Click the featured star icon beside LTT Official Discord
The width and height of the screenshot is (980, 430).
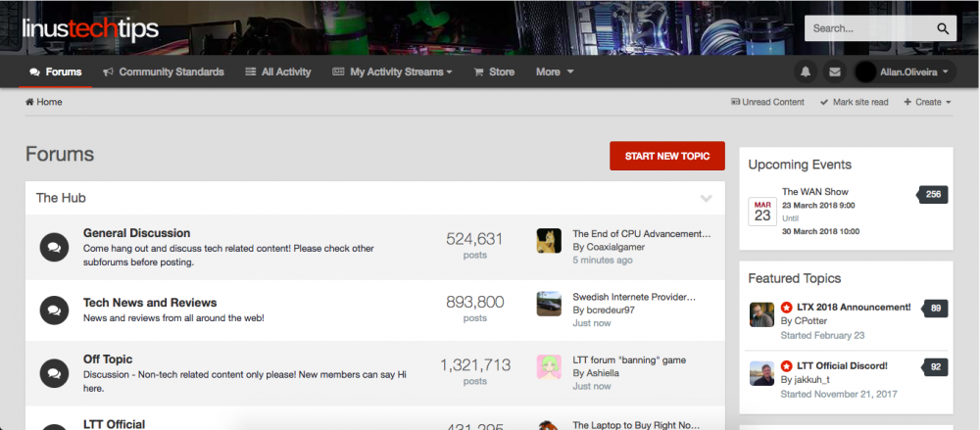pyautogui.click(x=786, y=366)
